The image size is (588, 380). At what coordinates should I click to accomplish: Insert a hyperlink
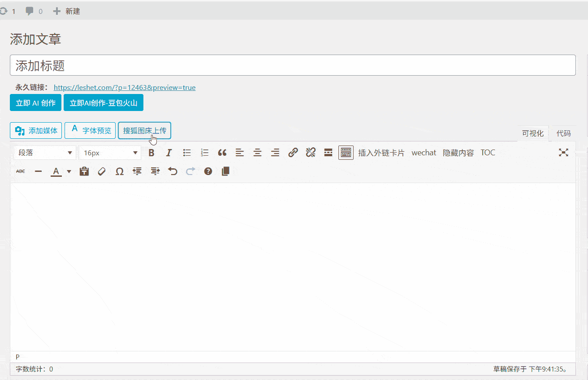(x=293, y=153)
